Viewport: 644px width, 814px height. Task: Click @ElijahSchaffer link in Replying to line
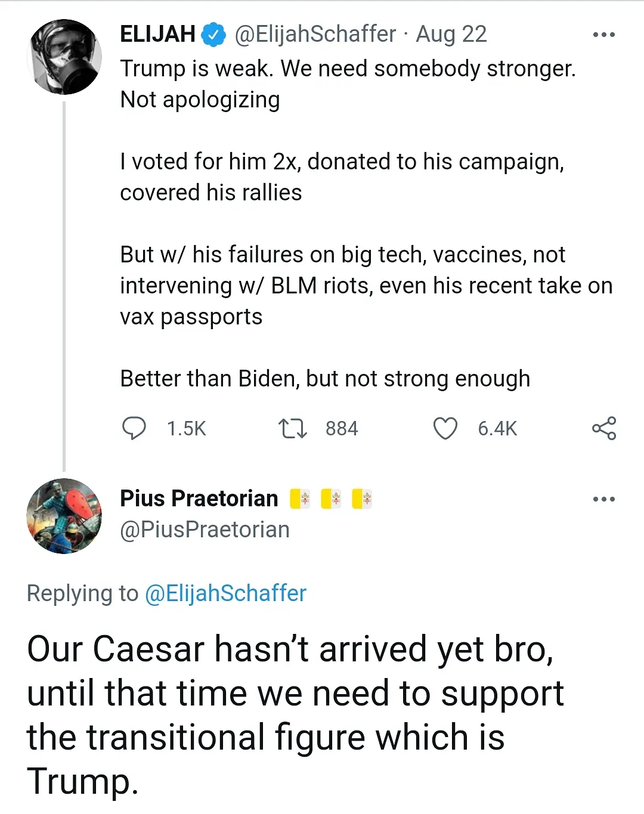pyautogui.click(x=225, y=593)
